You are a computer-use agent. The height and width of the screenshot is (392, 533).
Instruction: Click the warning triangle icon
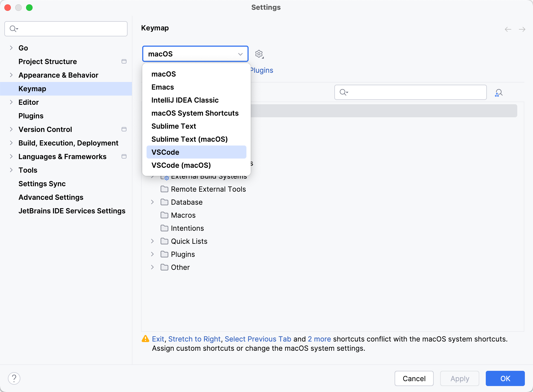(145, 339)
